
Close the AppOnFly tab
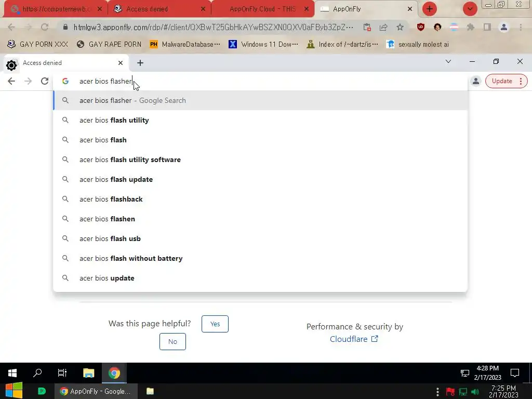[409, 9]
